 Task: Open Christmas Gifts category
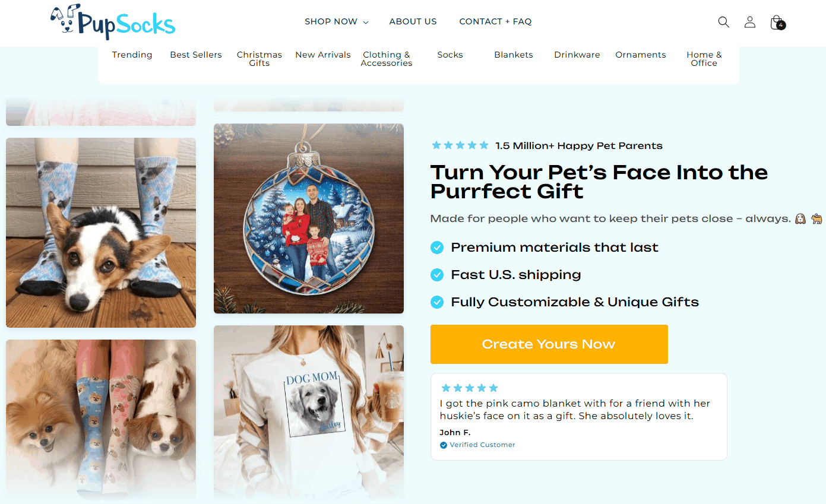click(x=259, y=59)
